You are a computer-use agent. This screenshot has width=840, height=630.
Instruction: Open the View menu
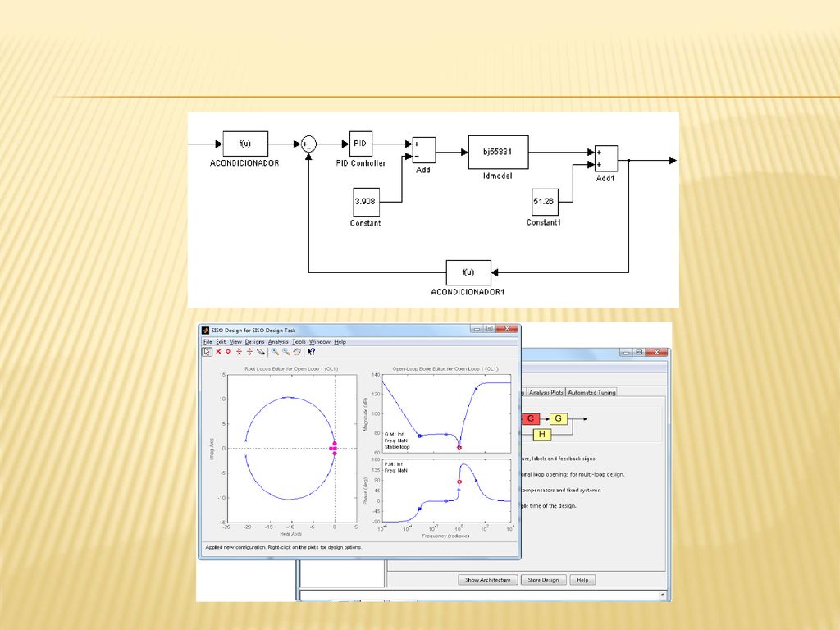[235, 342]
